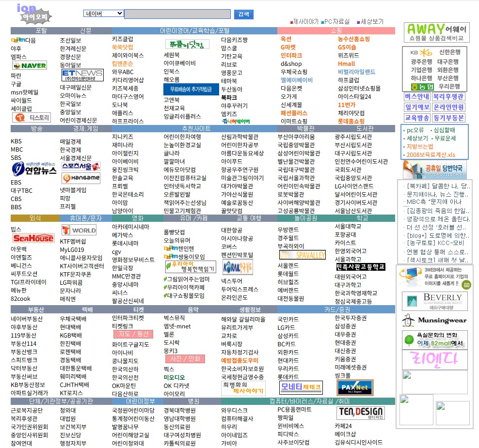
Task: Open the G마켓 shopping link
Action: click(288, 47)
